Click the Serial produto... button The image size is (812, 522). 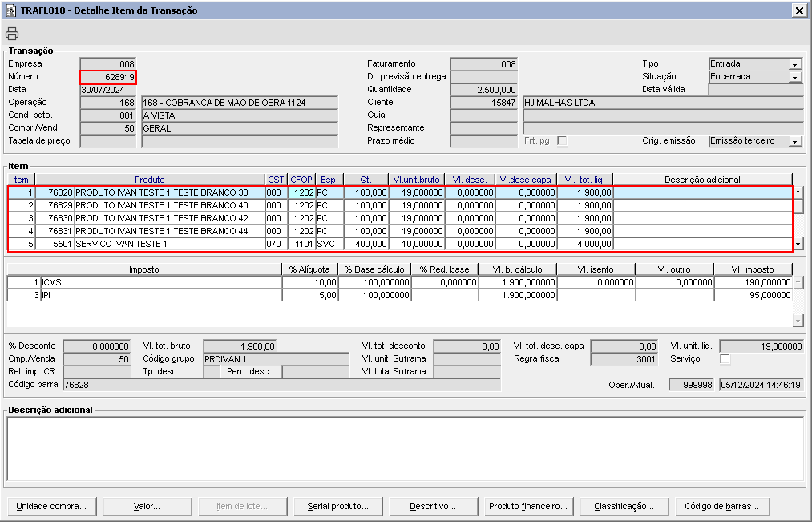click(x=337, y=506)
